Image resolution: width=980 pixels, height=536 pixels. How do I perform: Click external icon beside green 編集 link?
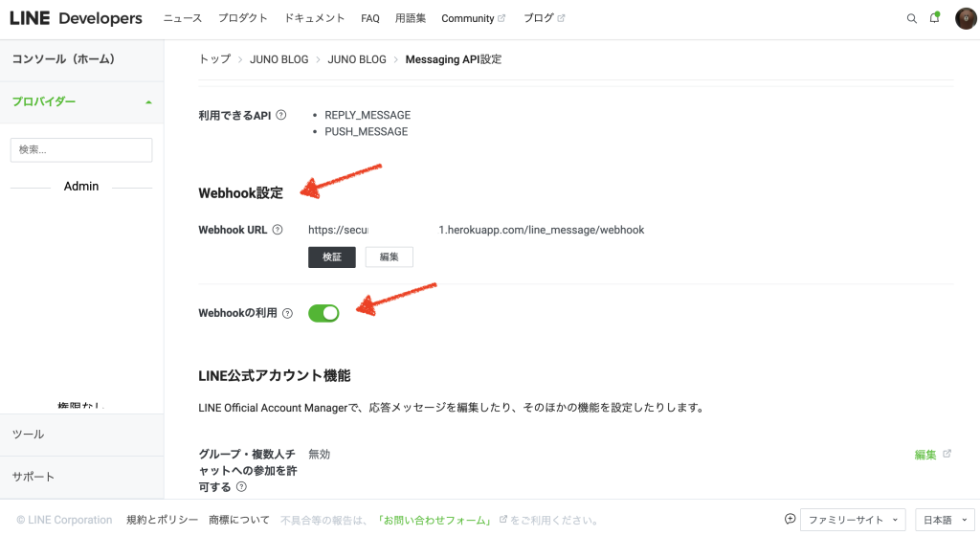(x=947, y=454)
